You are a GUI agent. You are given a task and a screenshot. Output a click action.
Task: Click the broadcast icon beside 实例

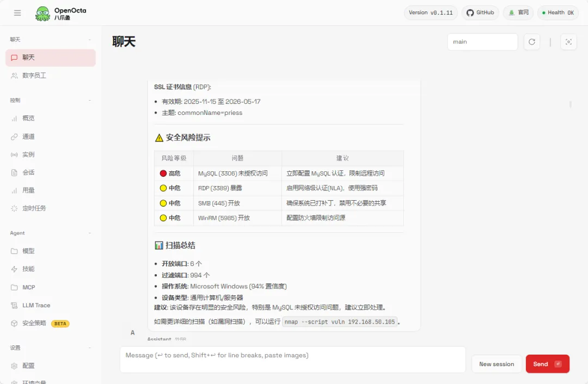coord(14,154)
